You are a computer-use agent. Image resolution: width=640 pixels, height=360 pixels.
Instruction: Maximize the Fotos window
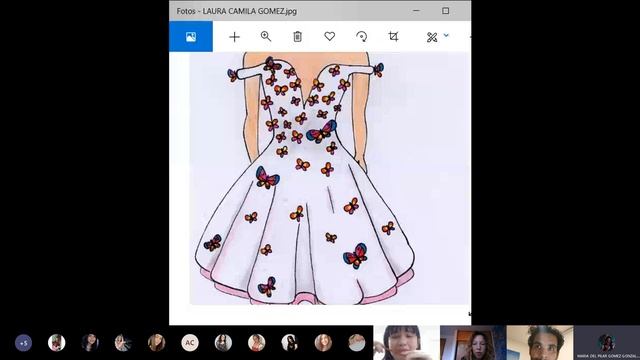point(445,11)
